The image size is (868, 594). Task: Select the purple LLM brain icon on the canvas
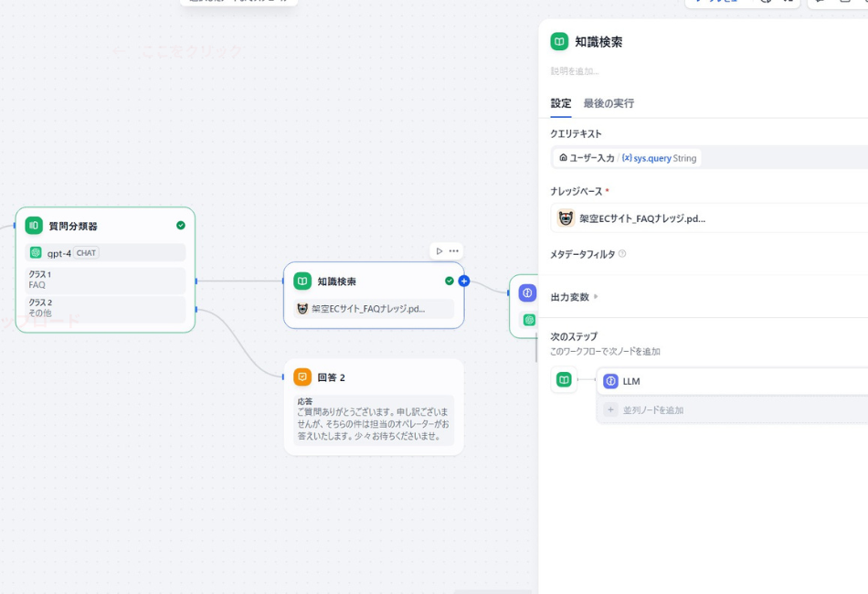pos(527,293)
